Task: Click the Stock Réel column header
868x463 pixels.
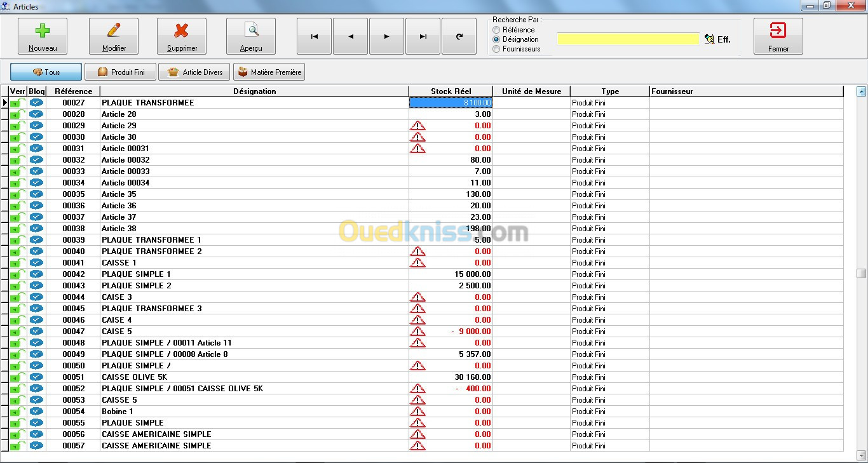Action: (451, 91)
